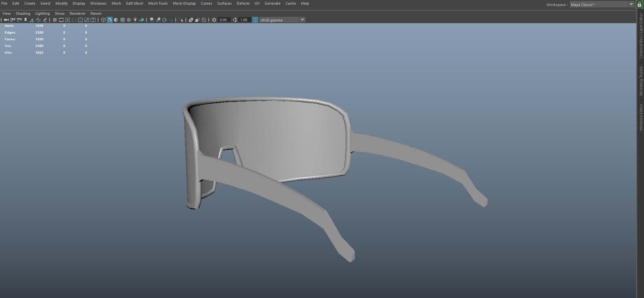This screenshot has width=644, height=298.
Task: Toggle Screen Space Ambient Occlusion icon
Action: 152,20
